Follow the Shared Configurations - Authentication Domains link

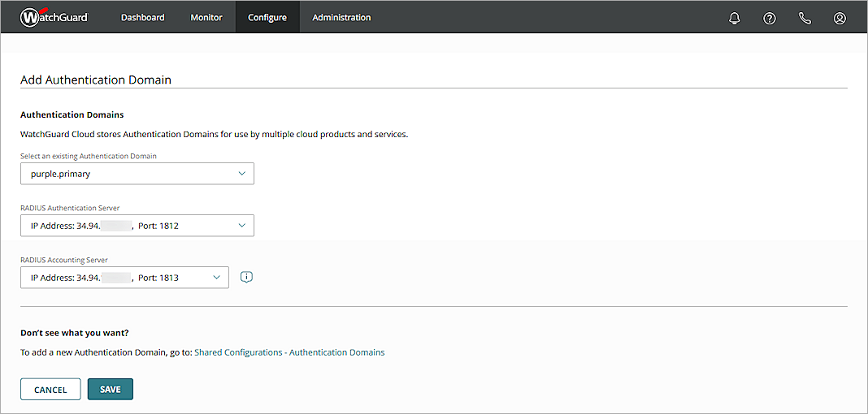[x=289, y=352]
